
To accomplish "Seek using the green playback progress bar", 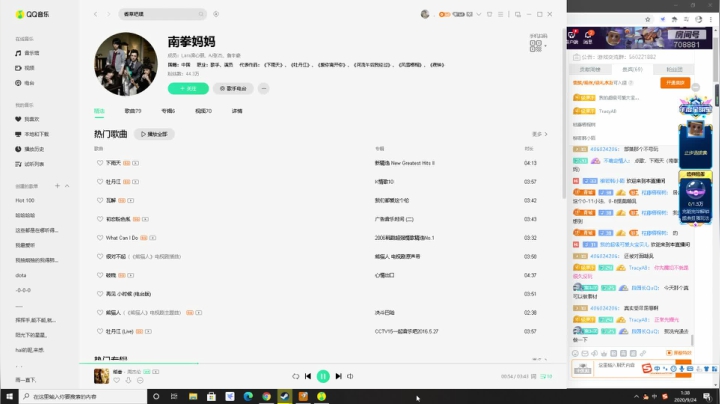I will point(323,363).
